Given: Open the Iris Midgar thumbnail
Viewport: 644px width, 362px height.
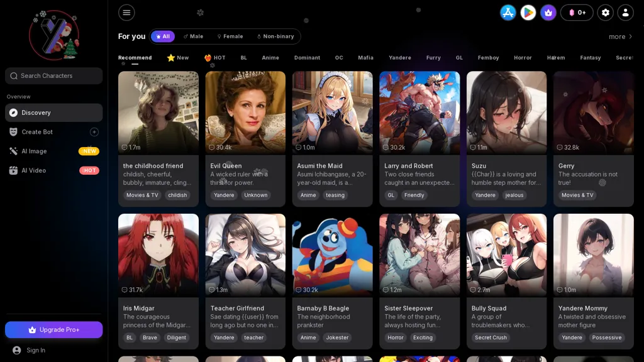Looking at the screenshot, I should [158, 255].
